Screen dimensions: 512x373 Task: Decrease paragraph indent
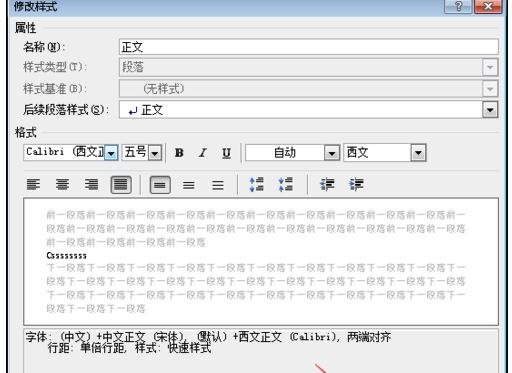327,185
